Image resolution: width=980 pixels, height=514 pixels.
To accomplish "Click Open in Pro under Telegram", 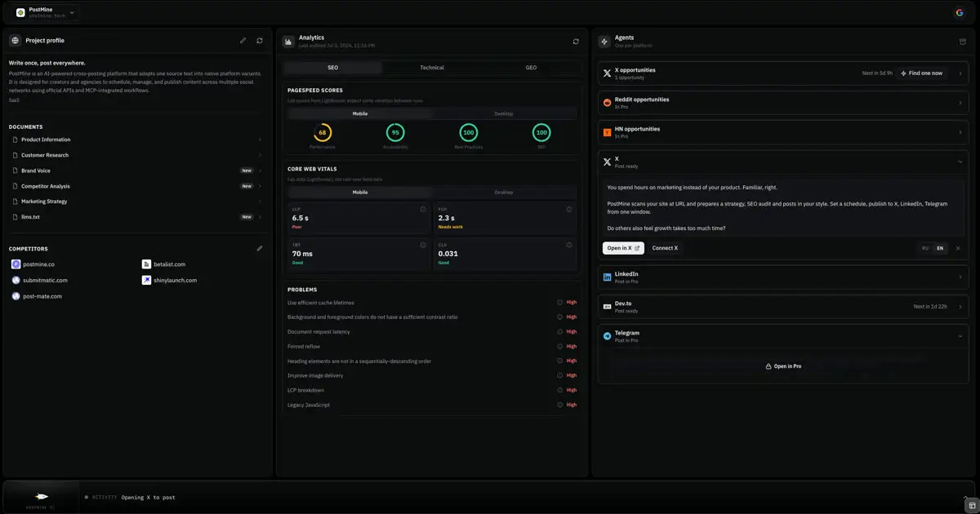I will coord(783,366).
